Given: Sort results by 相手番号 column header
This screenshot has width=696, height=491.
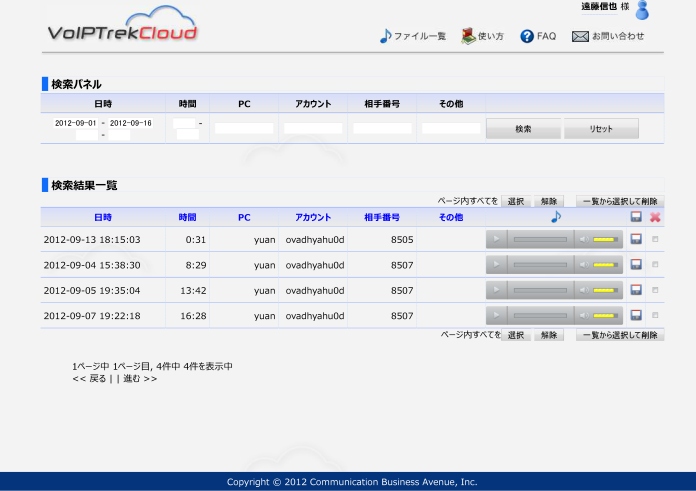Looking at the screenshot, I should point(382,217).
